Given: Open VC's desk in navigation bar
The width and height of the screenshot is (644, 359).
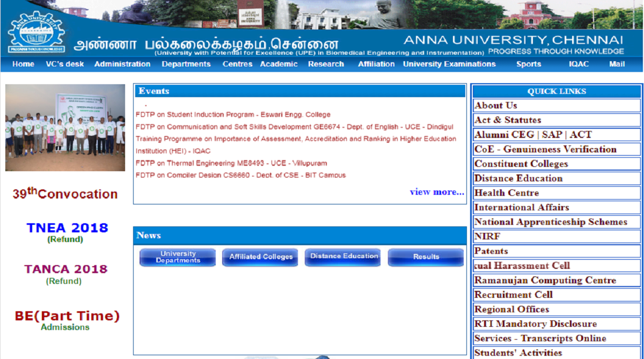Looking at the screenshot, I should click(x=65, y=64).
